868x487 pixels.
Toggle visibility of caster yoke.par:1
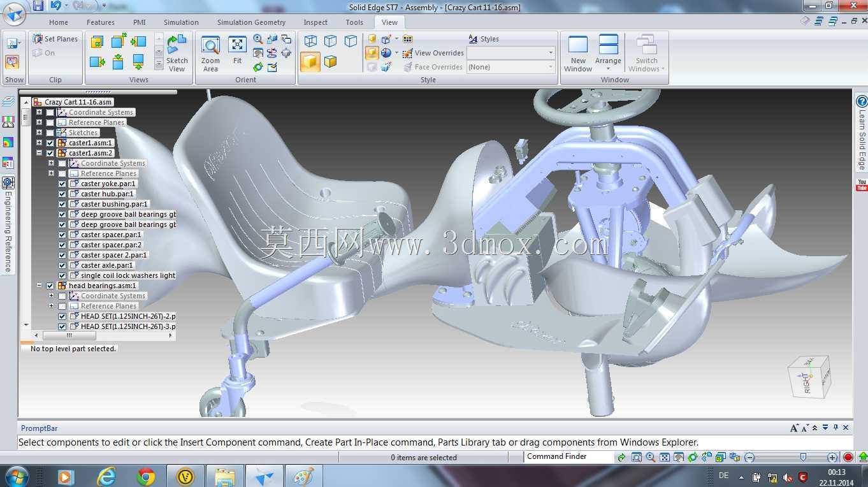click(62, 184)
